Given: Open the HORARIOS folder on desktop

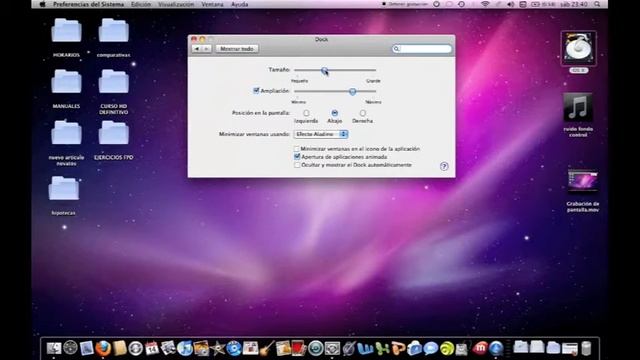Looking at the screenshot, I should pyautogui.click(x=66, y=31).
